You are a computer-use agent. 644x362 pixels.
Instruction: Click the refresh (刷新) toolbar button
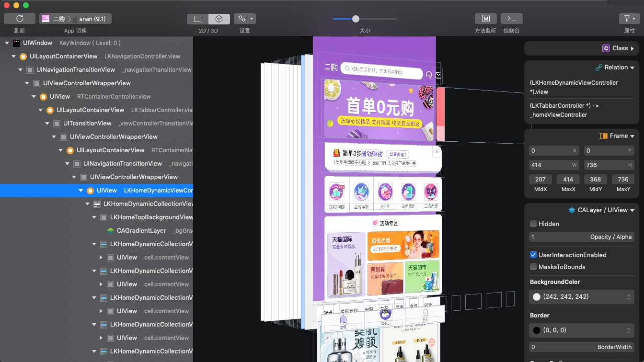pos(20,19)
